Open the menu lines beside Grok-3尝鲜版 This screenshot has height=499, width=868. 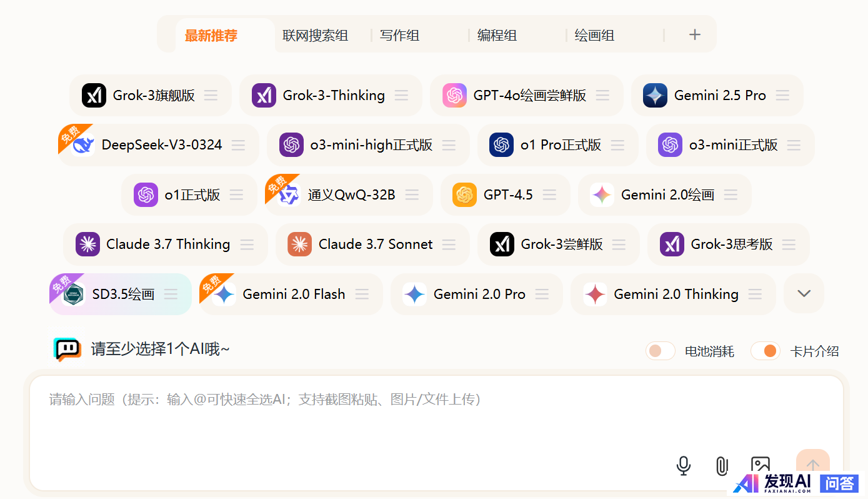(x=619, y=244)
